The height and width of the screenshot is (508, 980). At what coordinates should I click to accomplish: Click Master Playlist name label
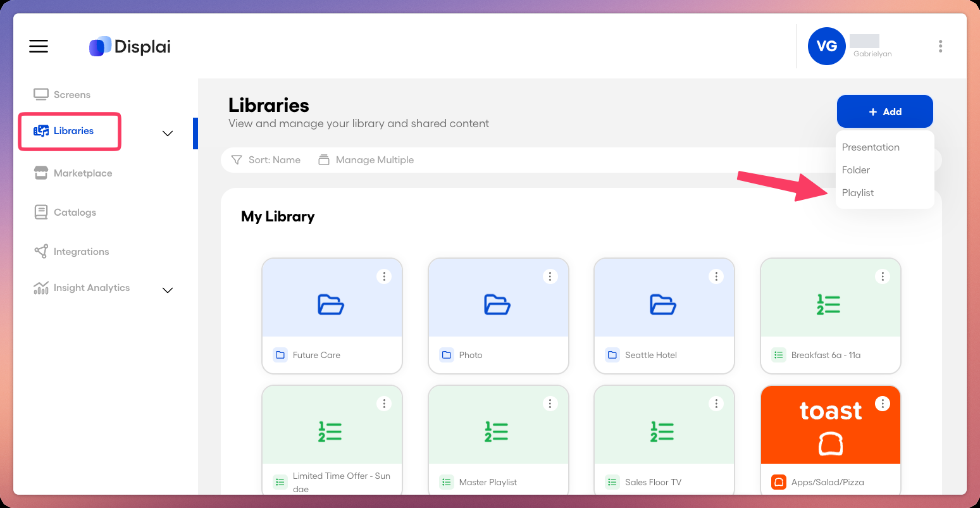488,483
